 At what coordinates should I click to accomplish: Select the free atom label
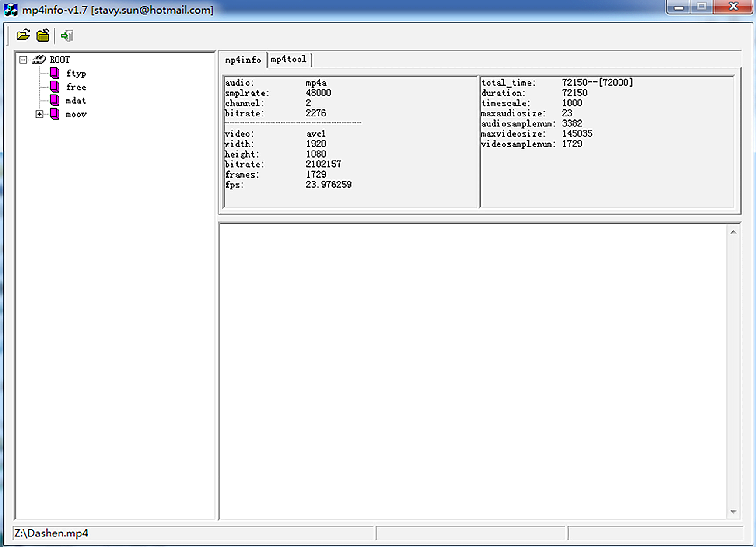(x=76, y=87)
